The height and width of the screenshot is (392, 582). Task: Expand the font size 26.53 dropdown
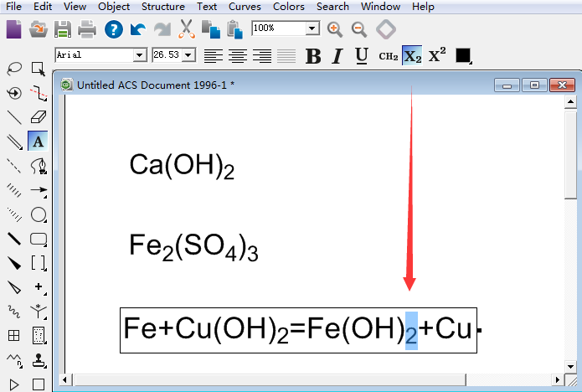coord(188,55)
